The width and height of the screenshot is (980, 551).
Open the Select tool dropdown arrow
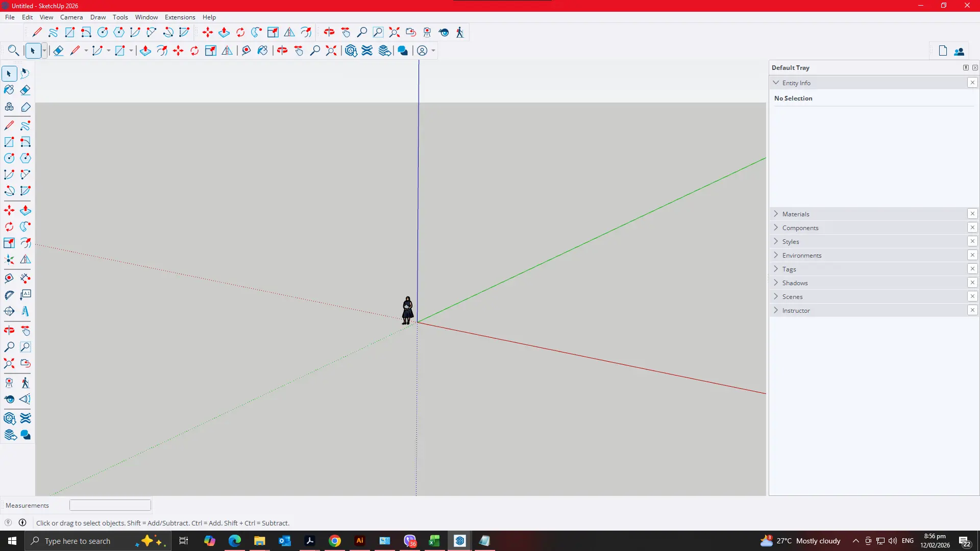point(44,51)
